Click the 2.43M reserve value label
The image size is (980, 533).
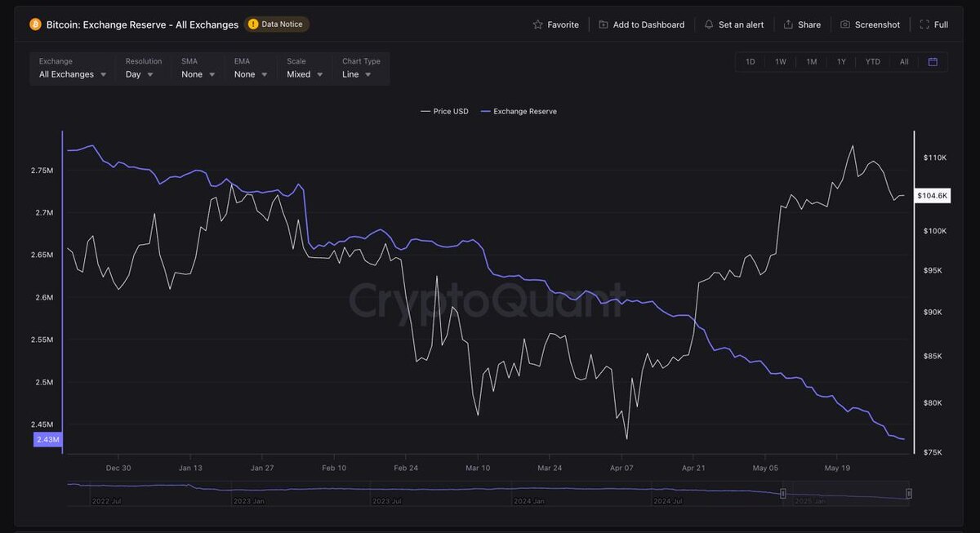coord(47,440)
